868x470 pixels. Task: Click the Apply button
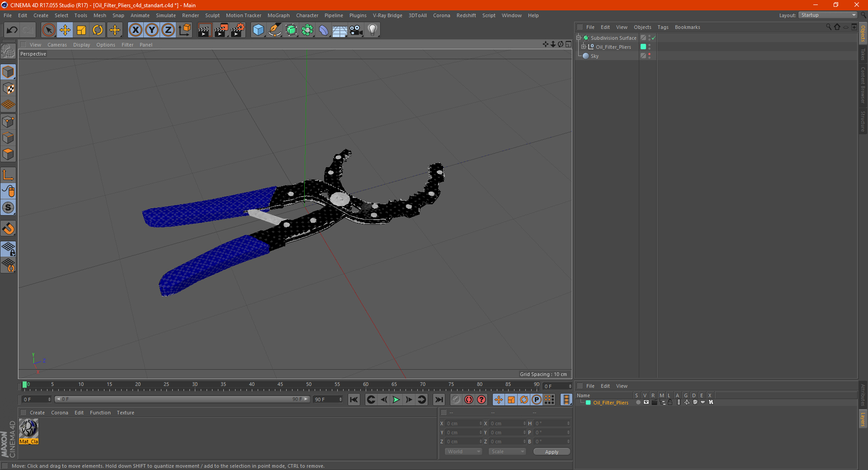(x=552, y=452)
